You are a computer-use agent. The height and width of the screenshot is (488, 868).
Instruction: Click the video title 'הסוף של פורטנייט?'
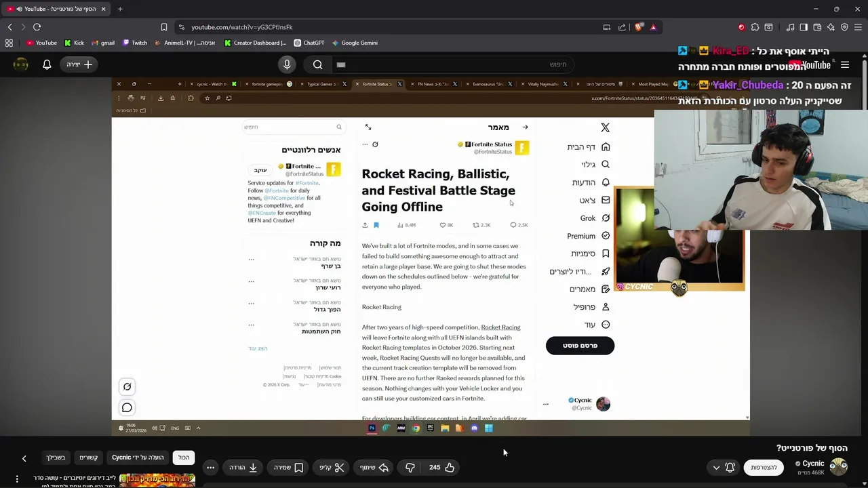pyautogui.click(x=812, y=448)
